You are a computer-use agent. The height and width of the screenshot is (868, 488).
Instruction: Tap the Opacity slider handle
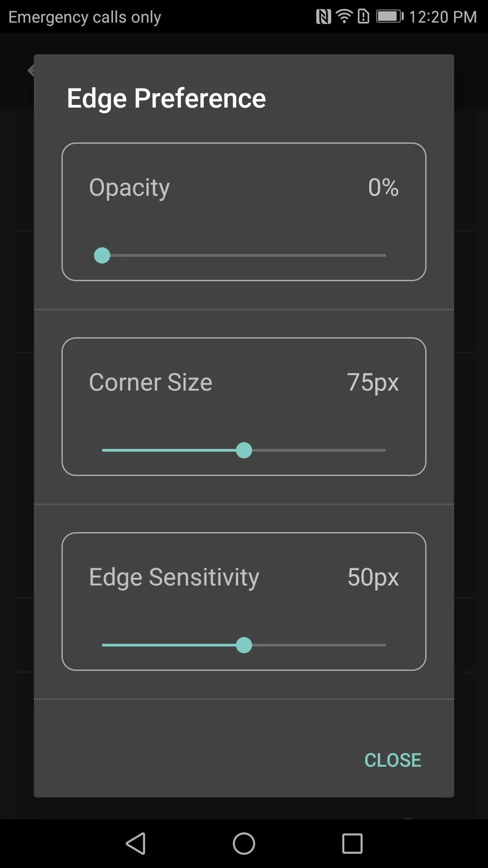point(102,255)
